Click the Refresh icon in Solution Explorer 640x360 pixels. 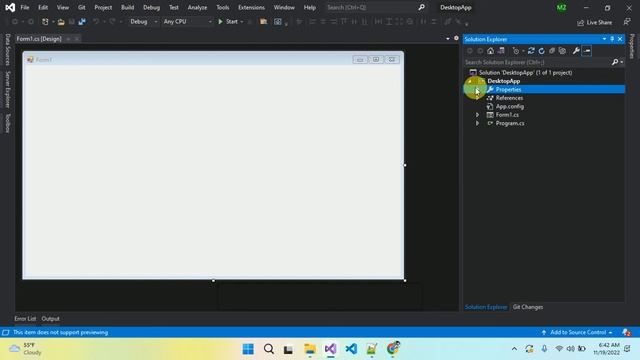542,51
